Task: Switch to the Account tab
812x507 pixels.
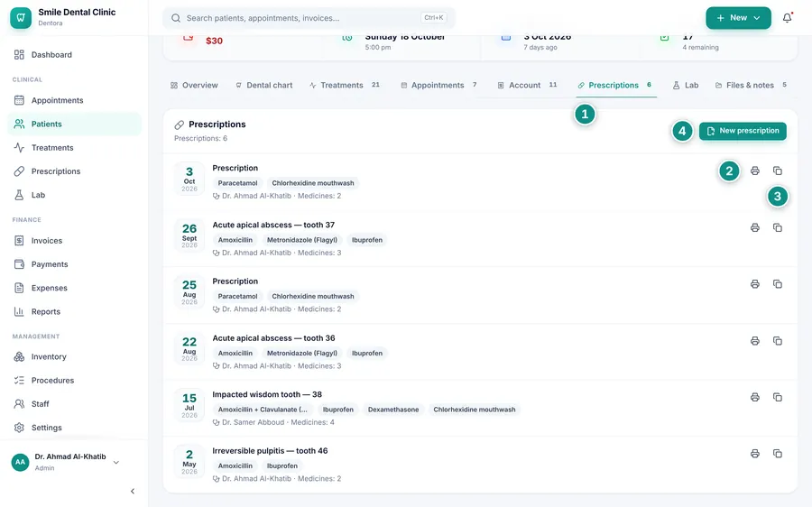Action: pyautogui.click(x=527, y=86)
